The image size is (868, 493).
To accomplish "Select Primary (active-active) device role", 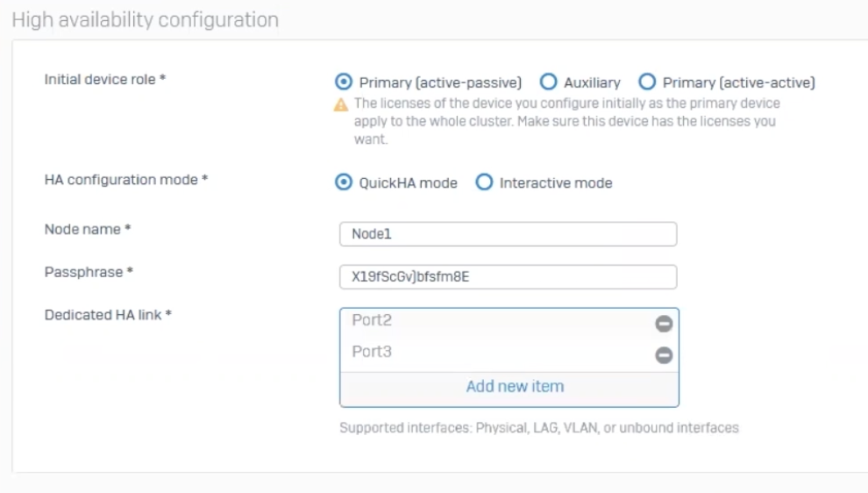I will (x=648, y=82).
